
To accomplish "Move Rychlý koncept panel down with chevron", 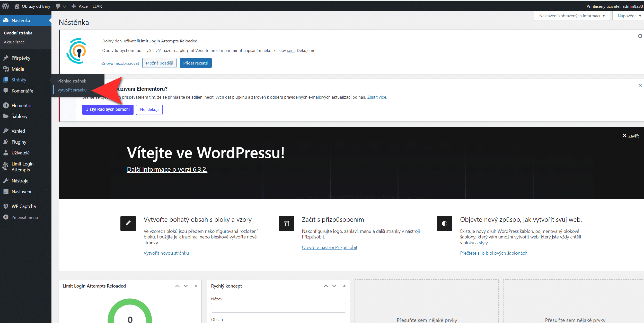I will (334, 286).
